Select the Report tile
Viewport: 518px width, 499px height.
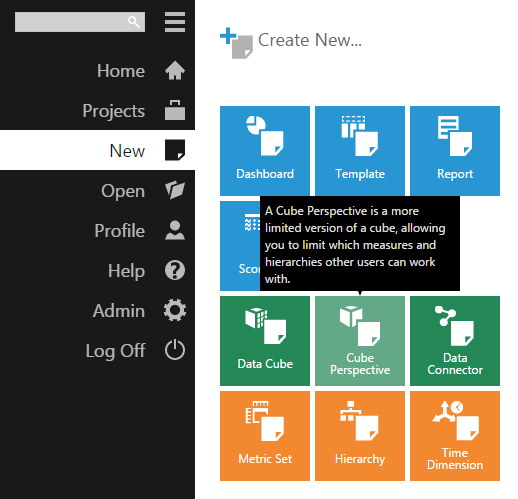(x=455, y=151)
